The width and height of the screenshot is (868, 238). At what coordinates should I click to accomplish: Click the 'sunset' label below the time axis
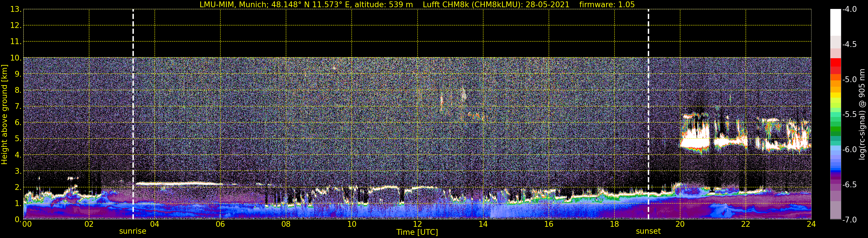(648, 231)
